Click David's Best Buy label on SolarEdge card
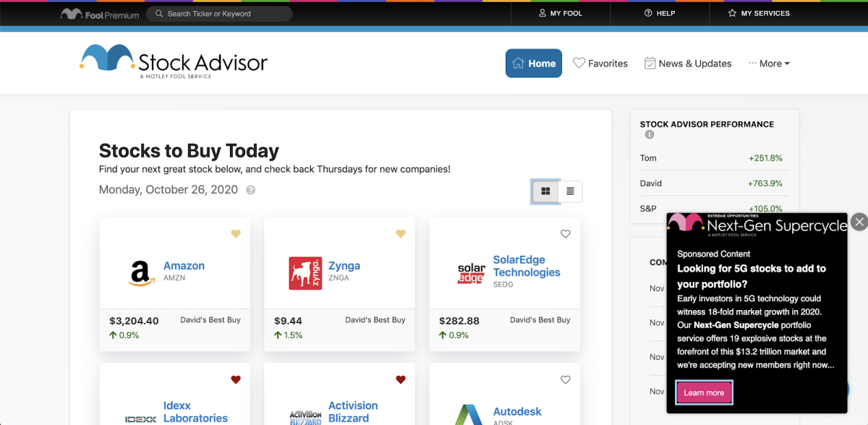The height and width of the screenshot is (425, 868). point(540,320)
